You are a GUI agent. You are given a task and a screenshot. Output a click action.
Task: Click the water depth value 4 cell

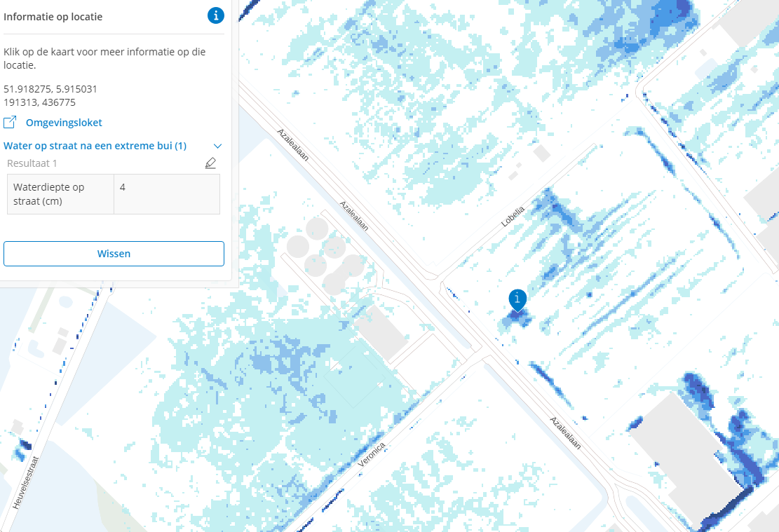pos(167,194)
